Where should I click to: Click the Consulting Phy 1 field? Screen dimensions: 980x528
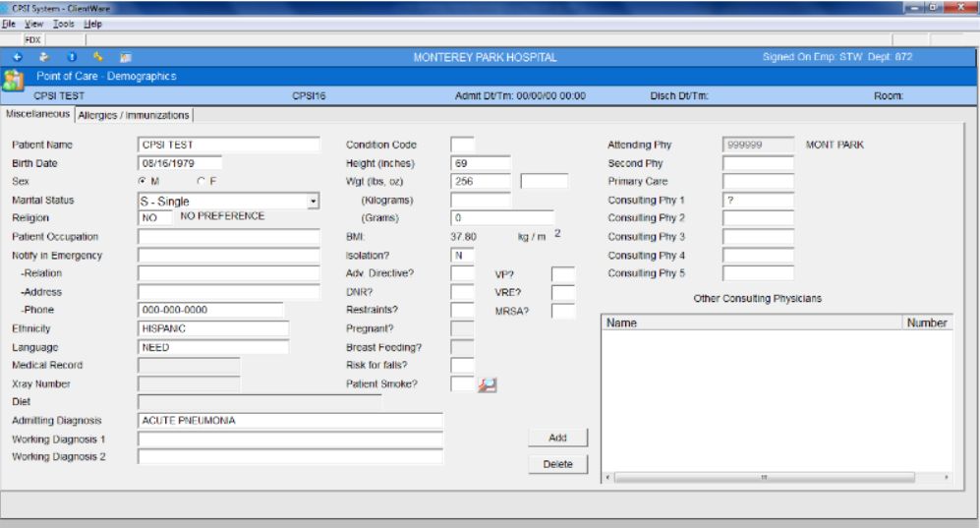757,201
